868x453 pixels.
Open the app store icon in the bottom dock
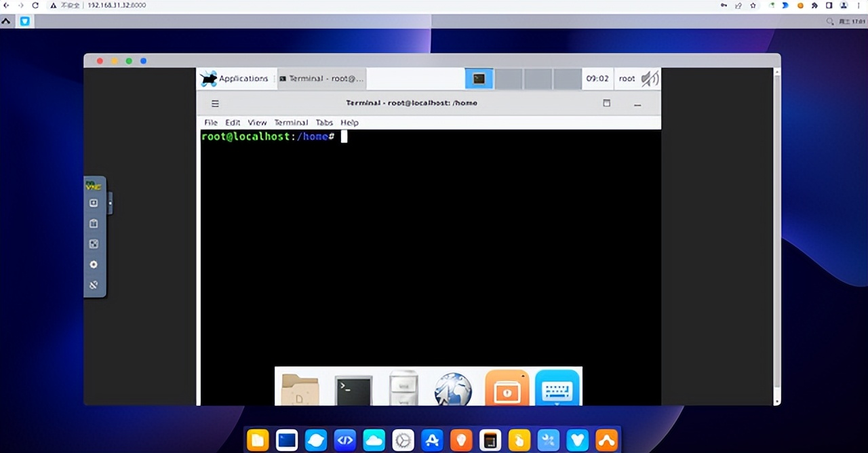coord(432,440)
